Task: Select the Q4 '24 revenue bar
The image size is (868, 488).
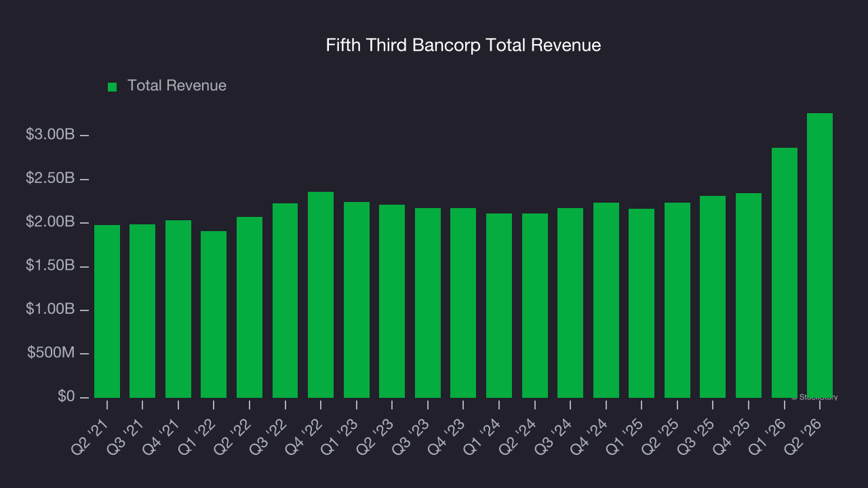Action: click(606, 300)
